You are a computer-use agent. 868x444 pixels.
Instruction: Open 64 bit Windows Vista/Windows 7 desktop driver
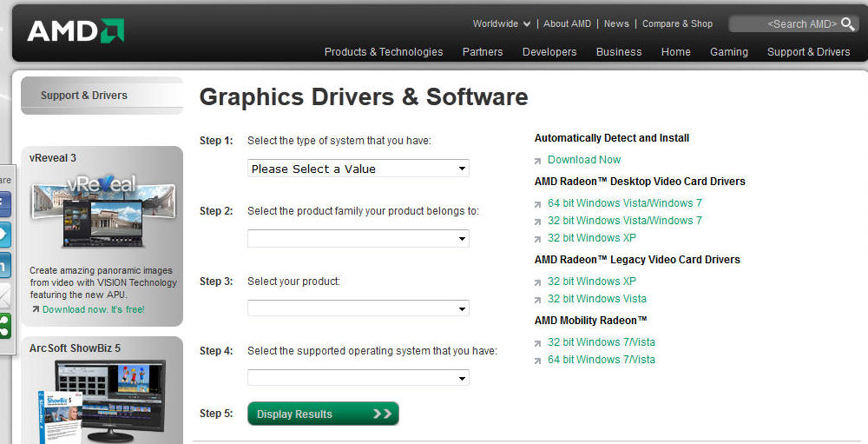point(625,202)
